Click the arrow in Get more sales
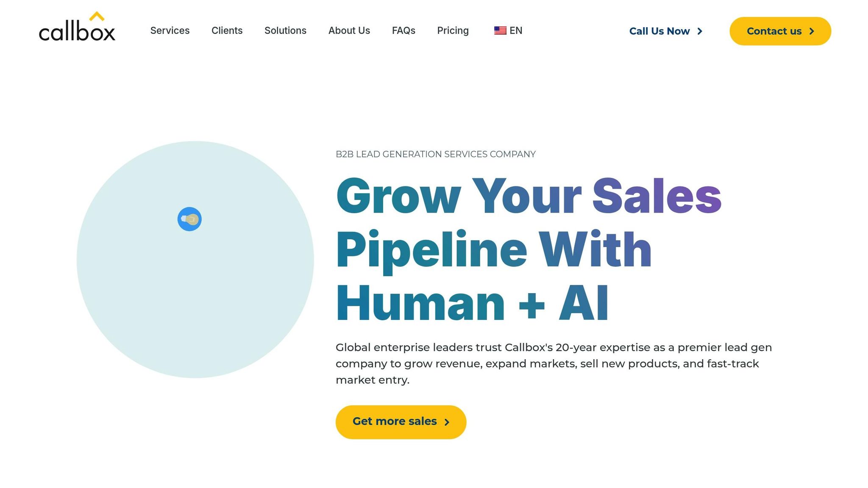 click(447, 422)
